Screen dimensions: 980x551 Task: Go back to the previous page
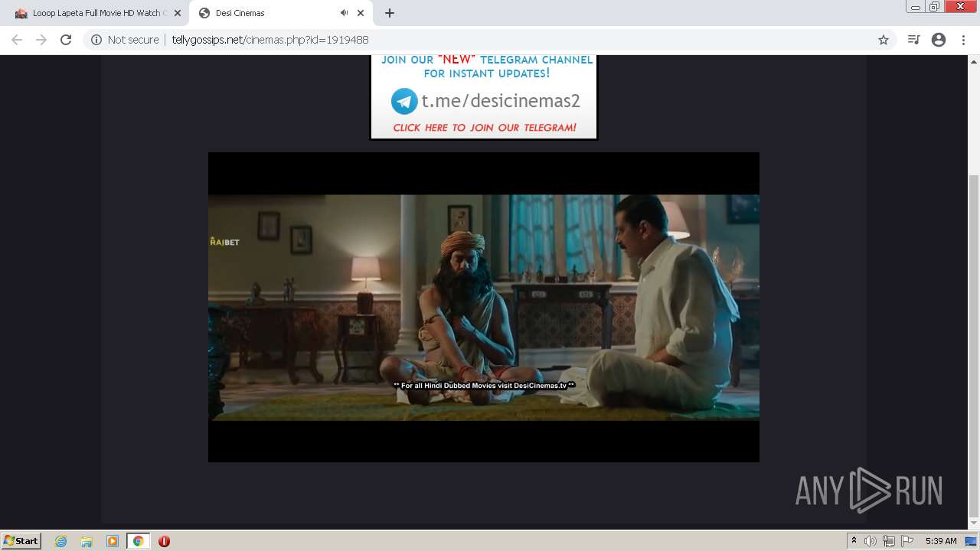tap(17, 40)
